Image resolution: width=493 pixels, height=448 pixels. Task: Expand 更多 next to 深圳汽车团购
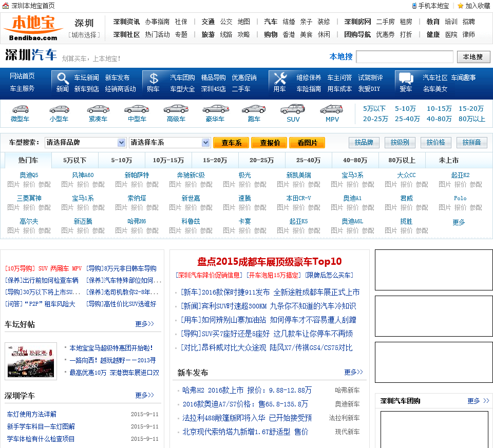pos(478,401)
